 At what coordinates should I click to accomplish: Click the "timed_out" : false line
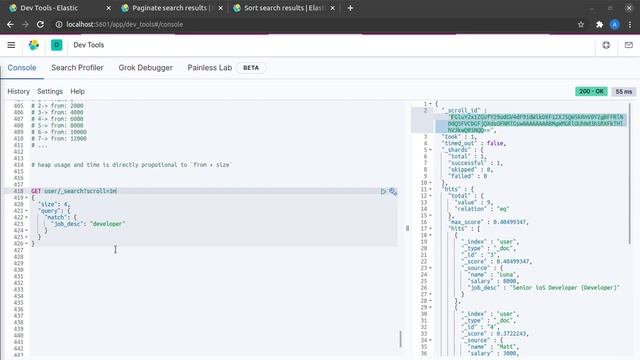474,143
